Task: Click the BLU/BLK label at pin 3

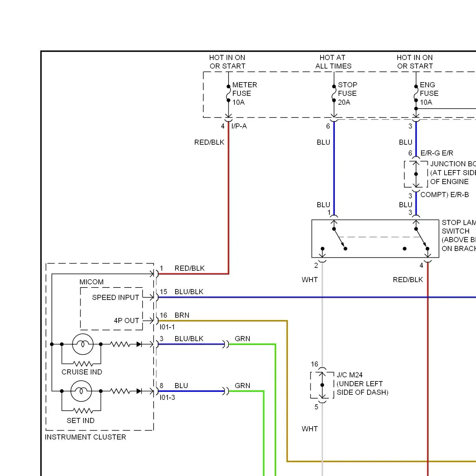Action: [x=189, y=339]
